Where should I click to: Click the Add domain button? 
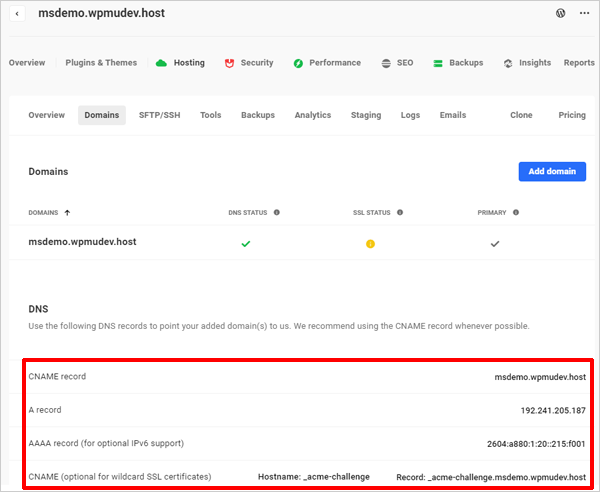pyautogui.click(x=552, y=171)
